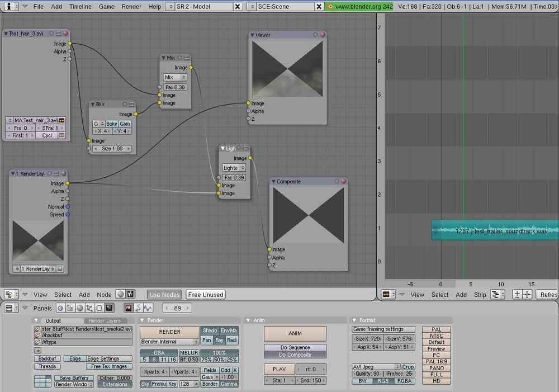Select the Render buttons sub-context icon
This screenshot has height=392, width=559.
[x=129, y=308]
